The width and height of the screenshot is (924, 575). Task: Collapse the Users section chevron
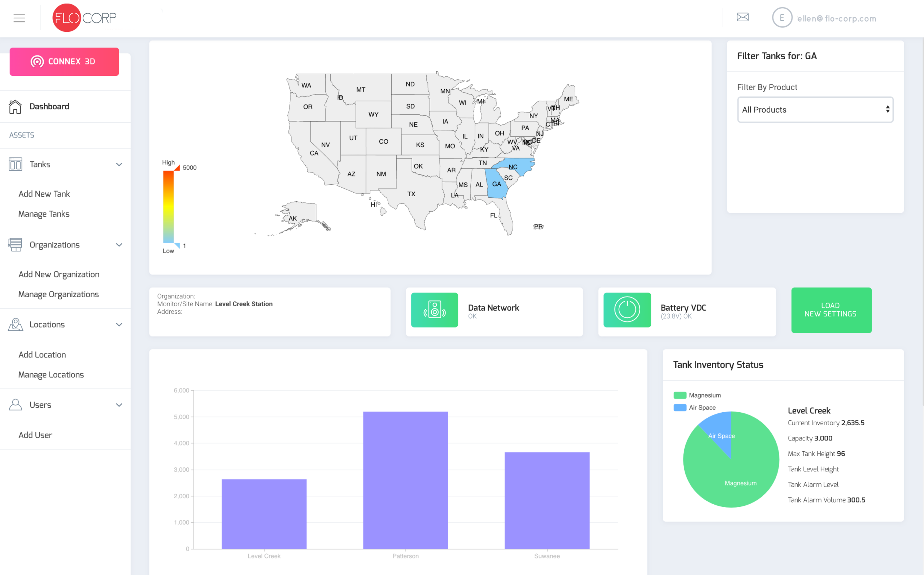click(x=119, y=405)
